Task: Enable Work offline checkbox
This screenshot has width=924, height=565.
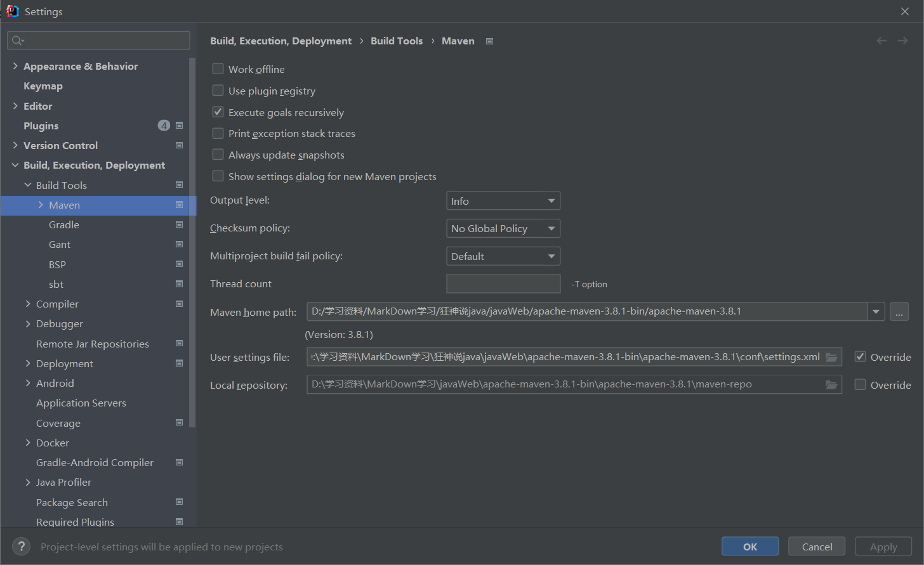Action: (x=218, y=68)
